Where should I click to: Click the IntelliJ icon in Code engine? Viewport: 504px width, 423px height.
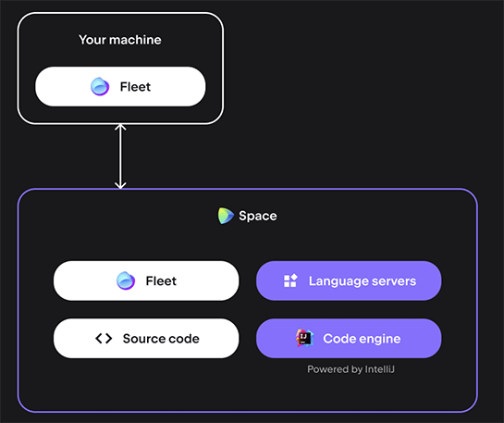tap(304, 338)
